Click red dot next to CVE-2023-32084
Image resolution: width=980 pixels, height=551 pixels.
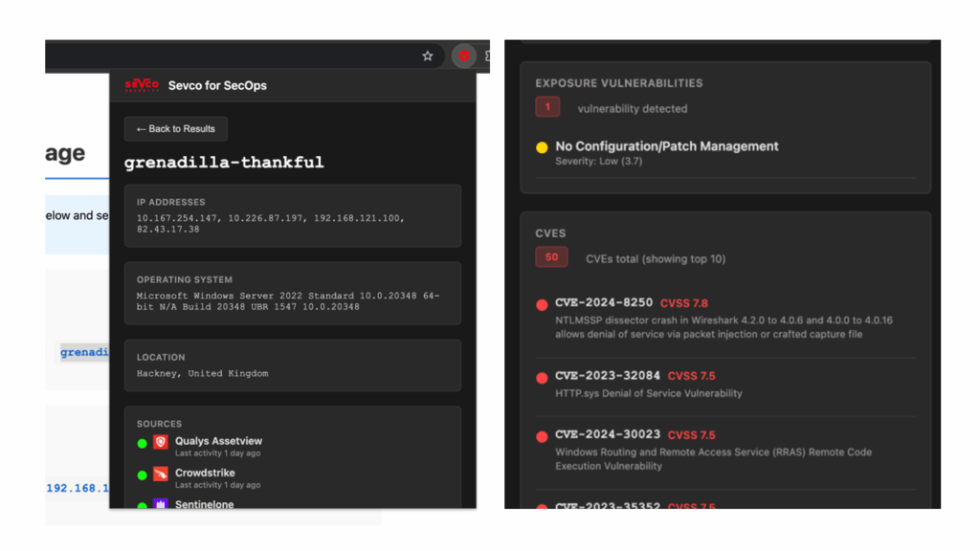click(x=542, y=378)
